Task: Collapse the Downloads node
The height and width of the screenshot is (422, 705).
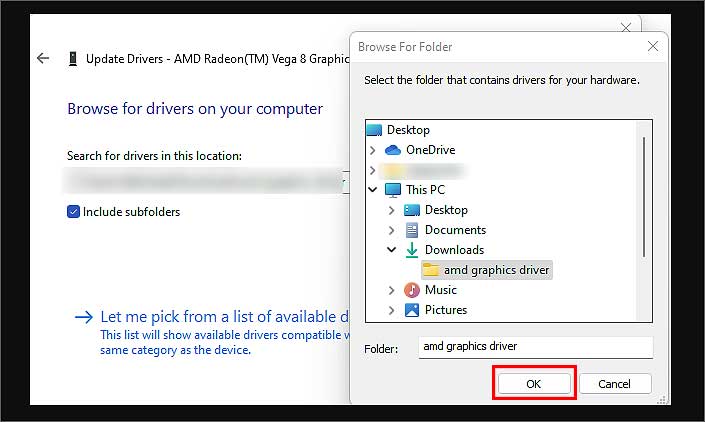Action: point(392,249)
